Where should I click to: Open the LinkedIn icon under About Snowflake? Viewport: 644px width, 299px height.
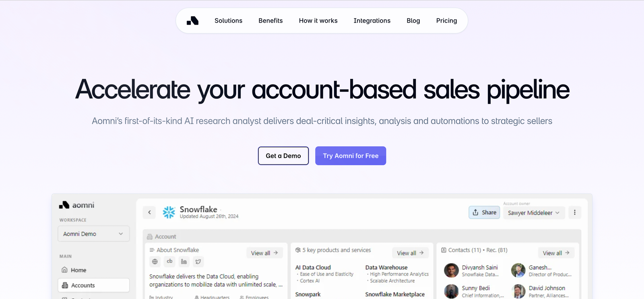pos(184,262)
